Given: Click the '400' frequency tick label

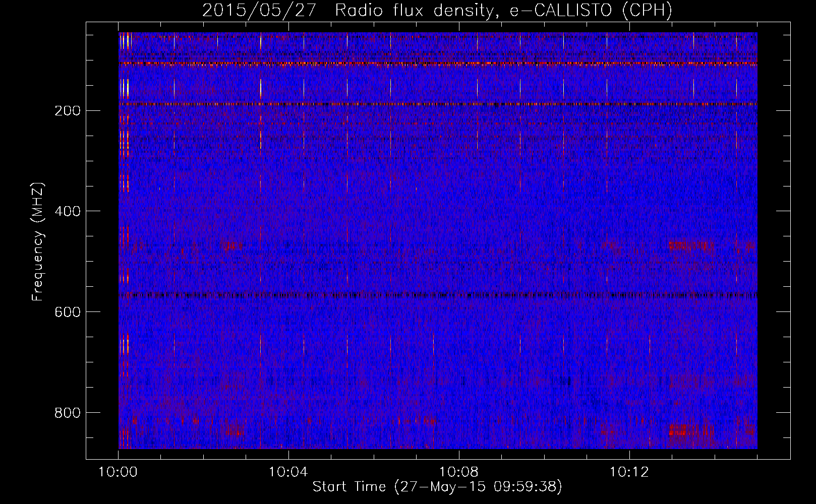Looking at the screenshot, I should pyautogui.click(x=67, y=211).
